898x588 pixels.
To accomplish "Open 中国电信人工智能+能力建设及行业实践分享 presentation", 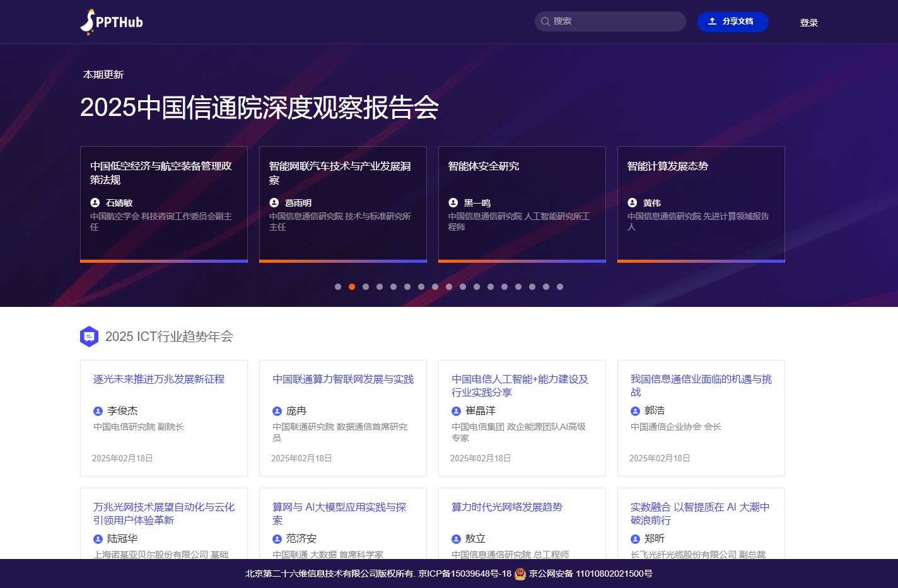I will (x=520, y=386).
